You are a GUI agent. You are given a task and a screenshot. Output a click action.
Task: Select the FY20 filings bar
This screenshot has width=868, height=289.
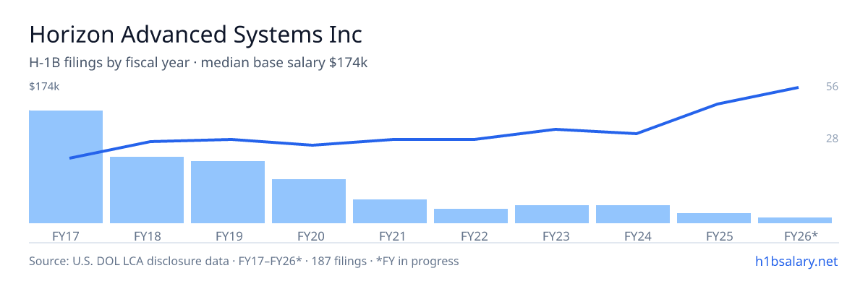click(x=309, y=201)
